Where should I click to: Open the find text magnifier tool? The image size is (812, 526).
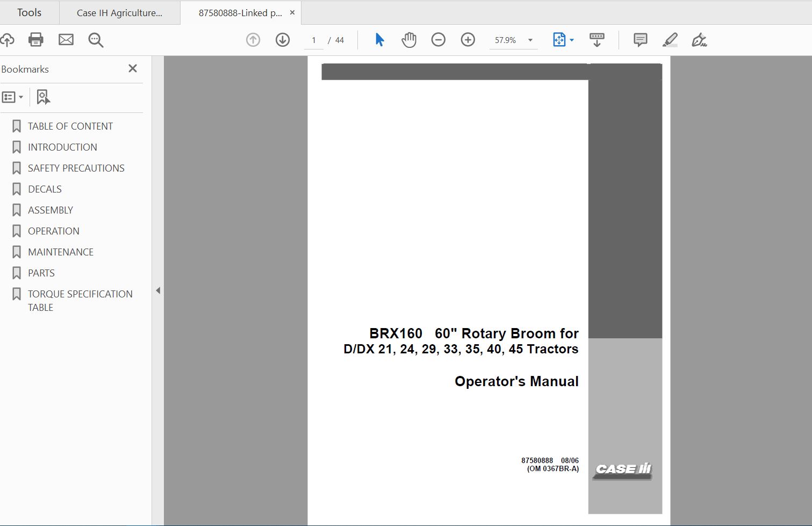pyautogui.click(x=96, y=40)
